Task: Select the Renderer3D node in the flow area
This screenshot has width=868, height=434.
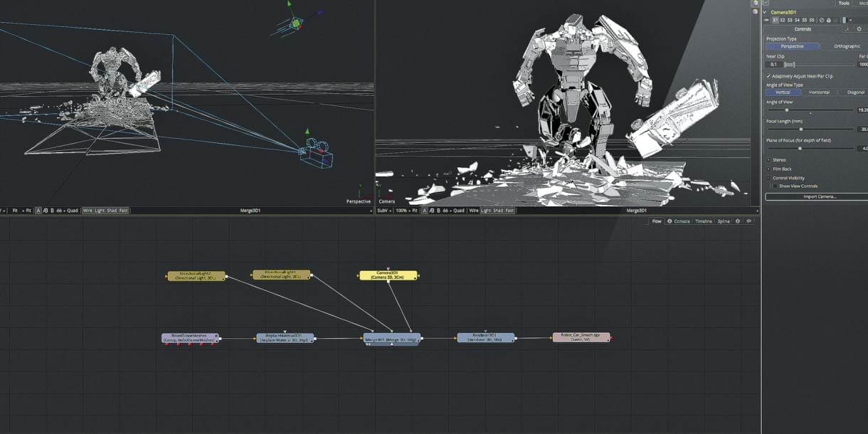Action: (x=484, y=338)
